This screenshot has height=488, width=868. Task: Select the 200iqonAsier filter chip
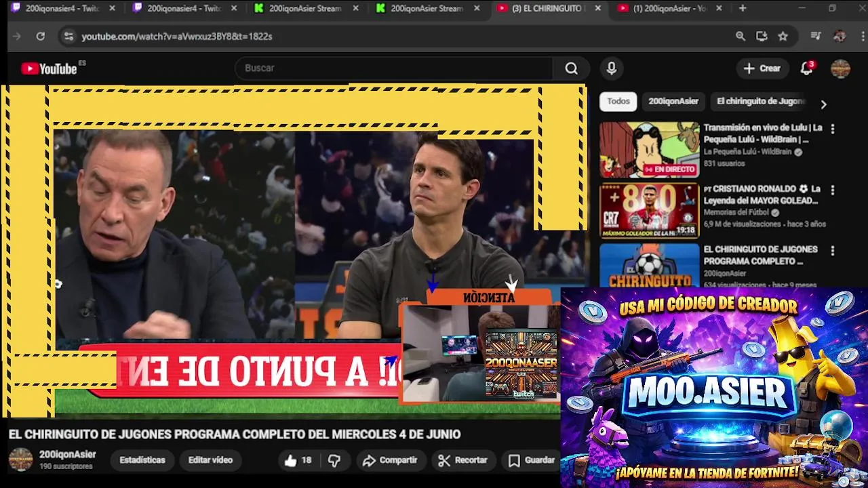pyautogui.click(x=673, y=101)
